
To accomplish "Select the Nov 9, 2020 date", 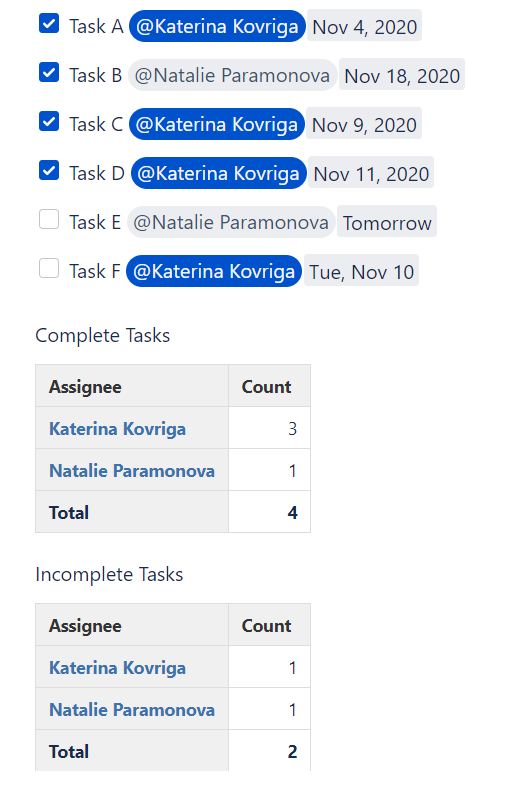I will (364, 124).
